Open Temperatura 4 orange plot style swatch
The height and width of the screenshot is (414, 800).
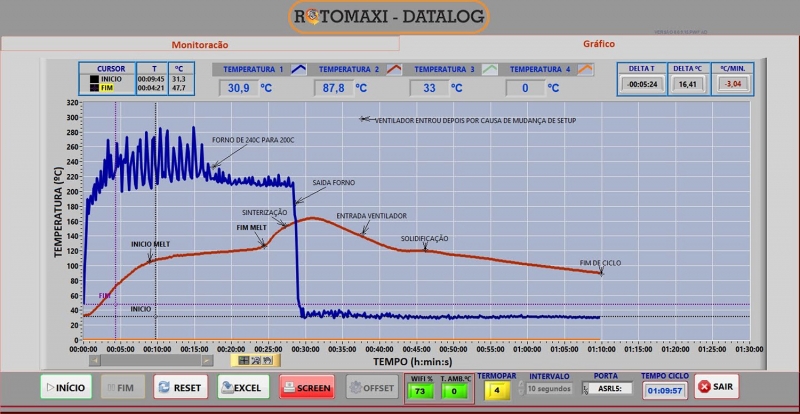click(586, 69)
